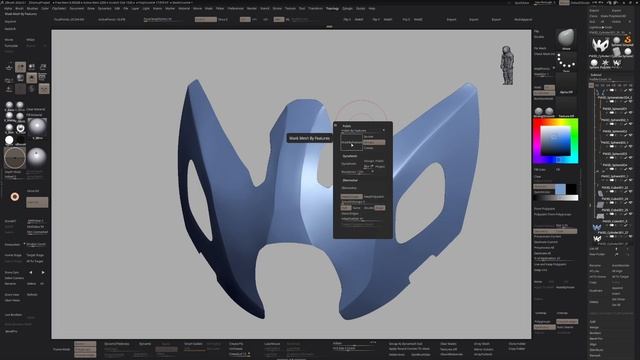Open the Alpha menu
The width and height of the screenshot is (640, 360).
coord(8,8)
